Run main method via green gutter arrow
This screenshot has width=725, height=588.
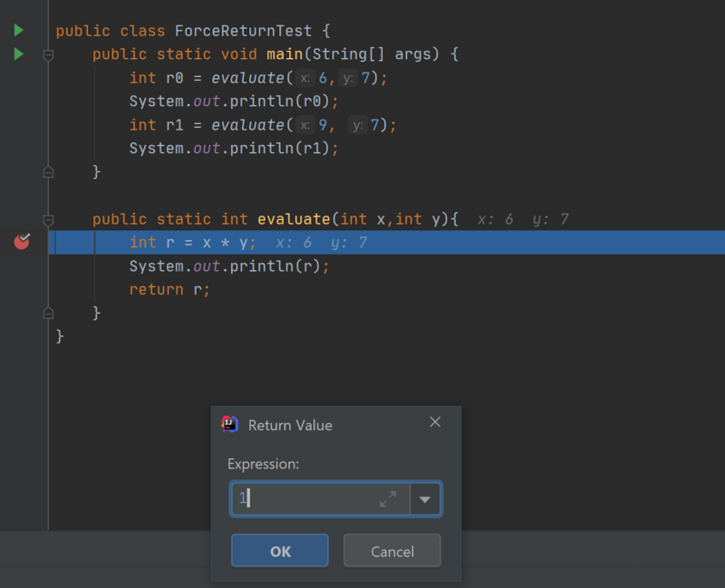[x=18, y=54]
